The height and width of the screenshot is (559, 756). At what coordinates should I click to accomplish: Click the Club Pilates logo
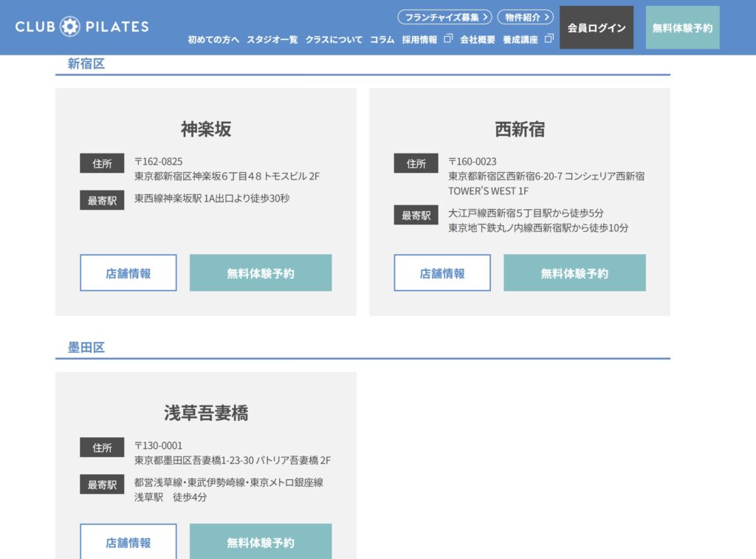tap(82, 27)
